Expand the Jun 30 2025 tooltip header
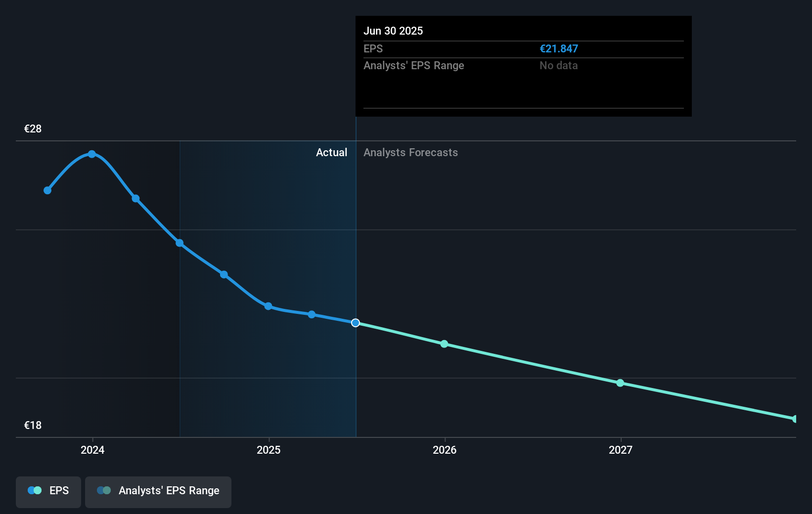Viewport: 812px width, 514px height. [393, 31]
